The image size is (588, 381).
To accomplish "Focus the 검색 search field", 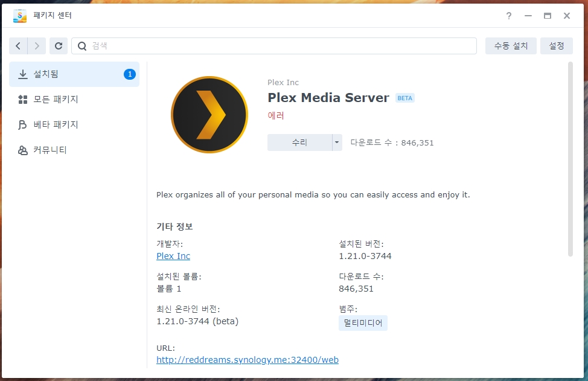I will tap(274, 46).
